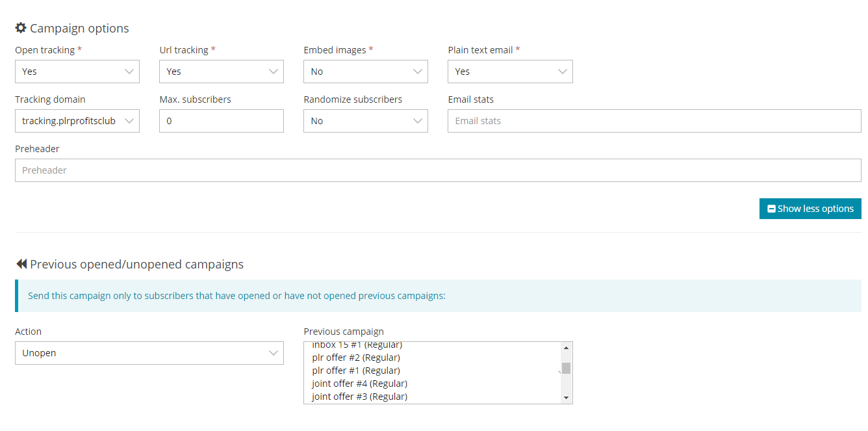Image resolution: width=868 pixels, height=431 pixels.
Task: Click the Previous campaign list scroll-down arrow
Action: [x=566, y=398]
